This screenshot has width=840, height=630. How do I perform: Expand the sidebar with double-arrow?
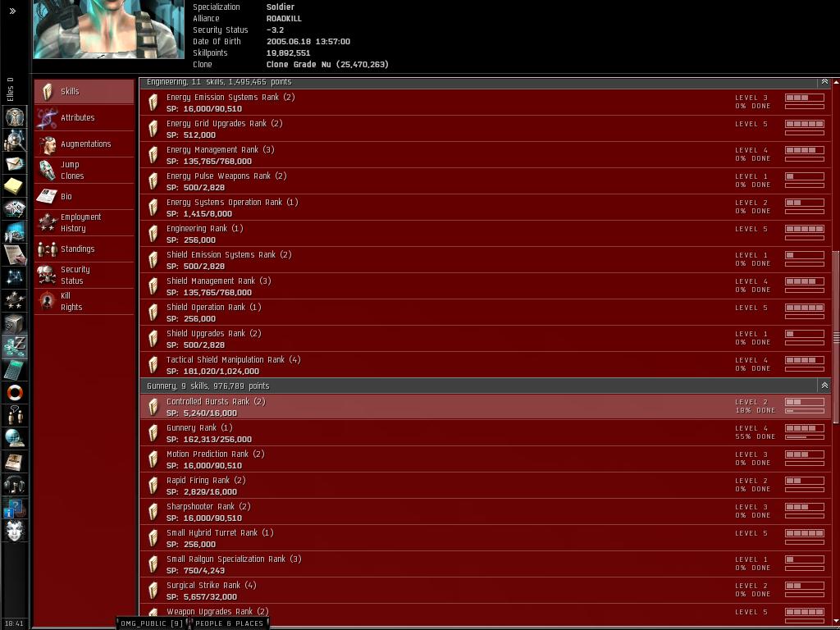coord(13,11)
